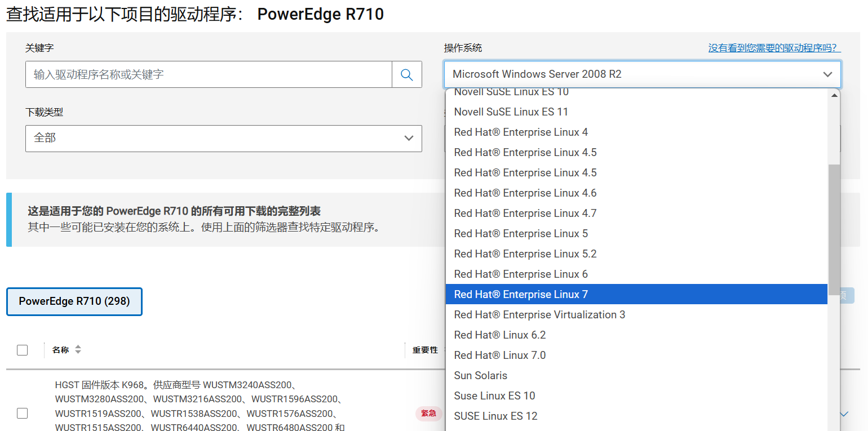This screenshot has width=868, height=431.
Task: Click the OS list scrollbar thumb
Action: [x=834, y=225]
